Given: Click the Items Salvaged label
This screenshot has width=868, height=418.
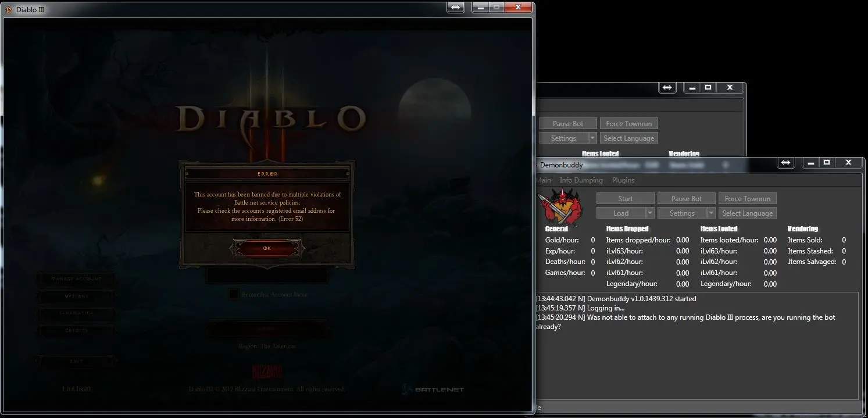Looking at the screenshot, I should [812, 262].
